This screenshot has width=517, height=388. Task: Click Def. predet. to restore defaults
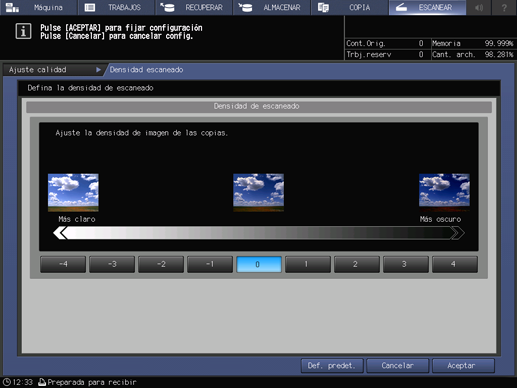click(332, 366)
